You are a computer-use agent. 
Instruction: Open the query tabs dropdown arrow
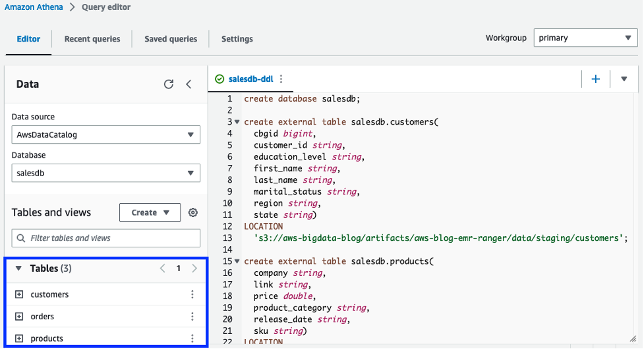[624, 79]
